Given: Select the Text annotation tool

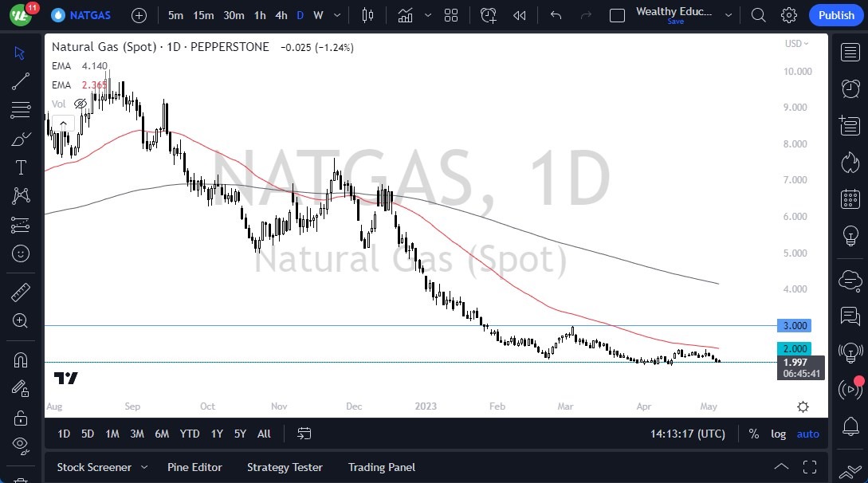Looking at the screenshot, I should pyautogui.click(x=21, y=167).
